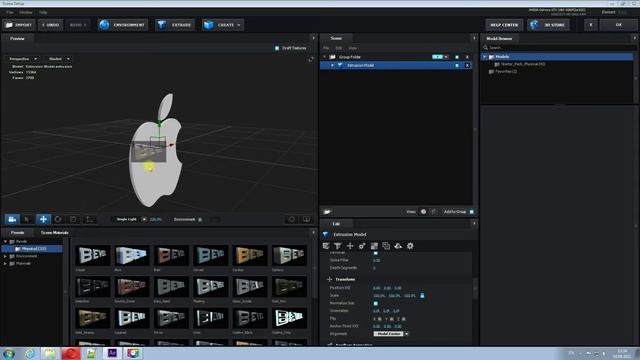Toggle the Flip X checkbox
The width and height of the screenshot is (640, 360).
(380, 319)
